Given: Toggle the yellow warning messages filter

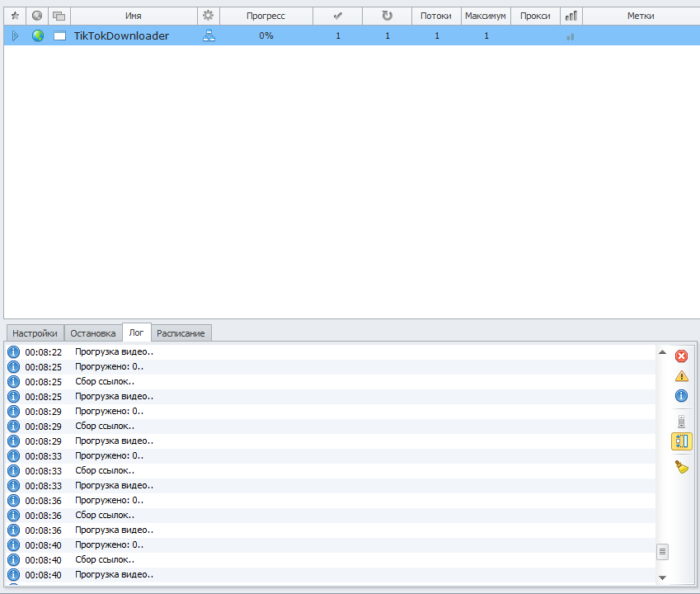Looking at the screenshot, I should (x=681, y=376).
